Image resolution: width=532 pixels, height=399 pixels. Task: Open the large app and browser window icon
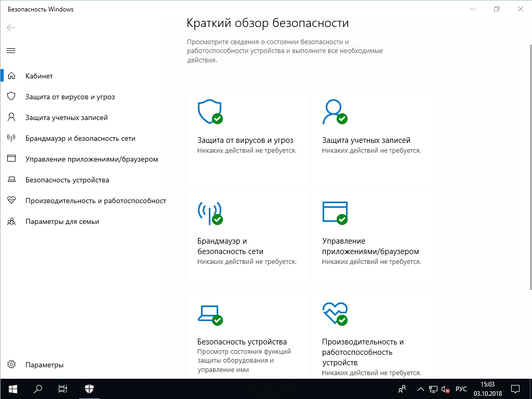coord(335,213)
